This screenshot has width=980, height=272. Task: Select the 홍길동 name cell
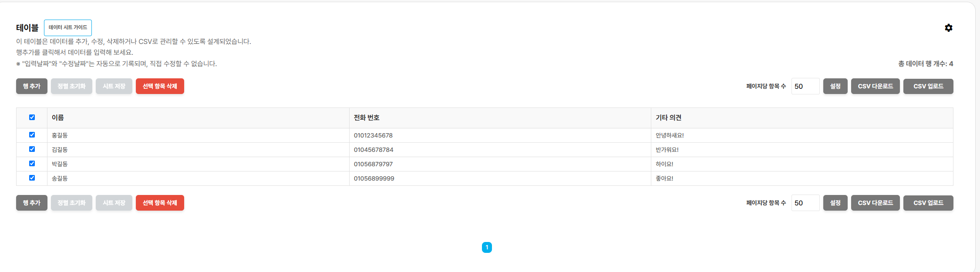click(198, 135)
